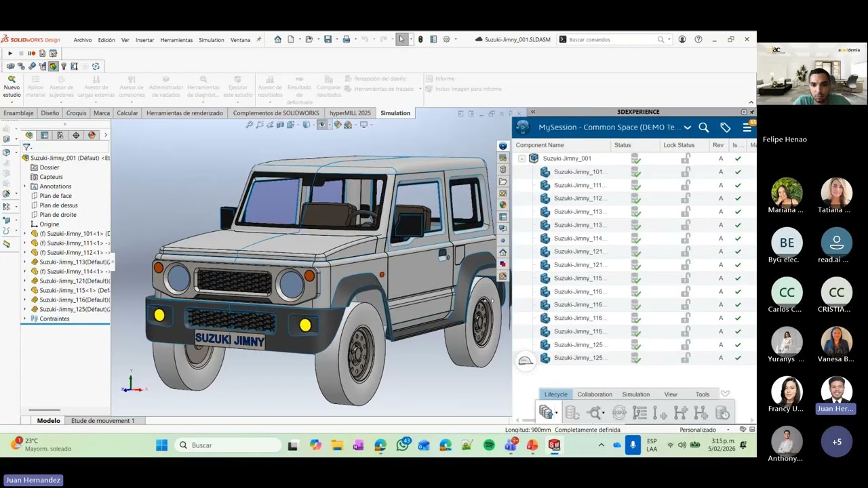Toggle the pin beside Ventana menu
868x488 pixels.
[x=258, y=39]
